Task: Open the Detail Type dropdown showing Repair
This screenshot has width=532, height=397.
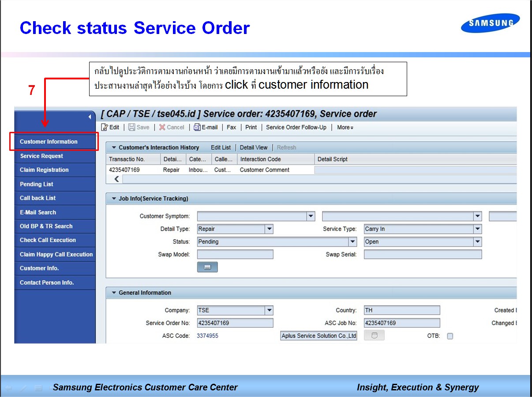Action: pos(269,229)
